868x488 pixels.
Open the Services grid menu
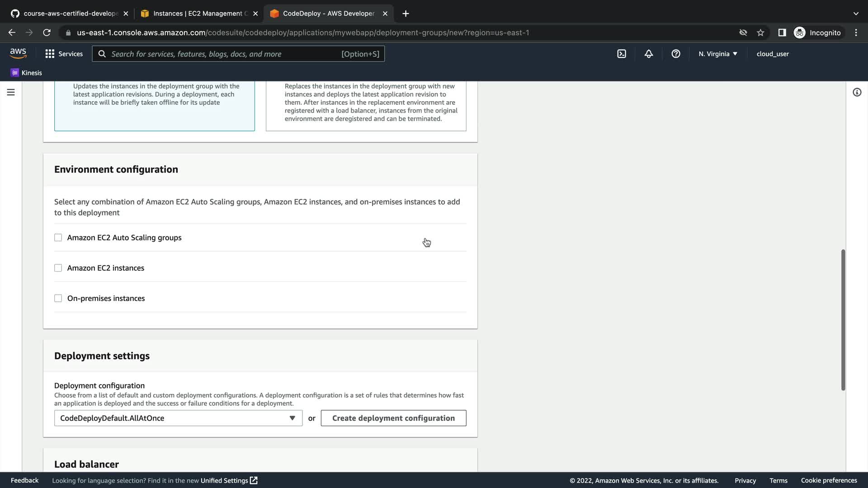coord(64,54)
